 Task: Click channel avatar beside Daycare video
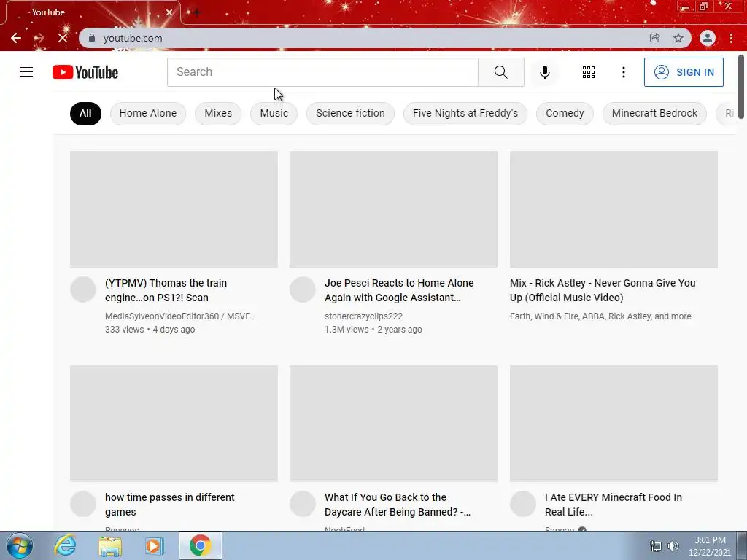pyautogui.click(x=303, y=504)
